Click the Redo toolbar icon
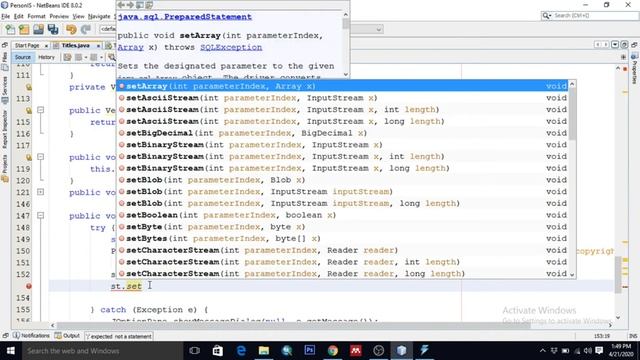This screenshot has width=640, height=360. [86, 29]
